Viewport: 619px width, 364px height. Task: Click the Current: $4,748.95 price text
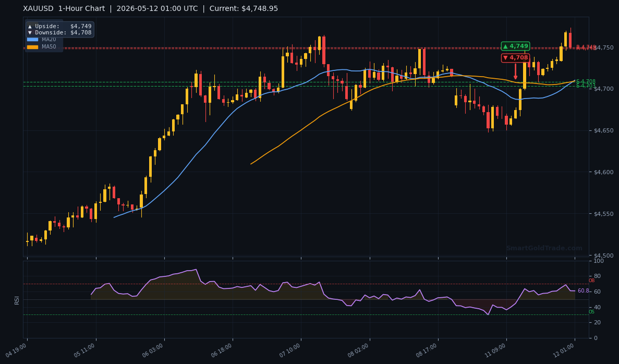[x=244, y=9]
